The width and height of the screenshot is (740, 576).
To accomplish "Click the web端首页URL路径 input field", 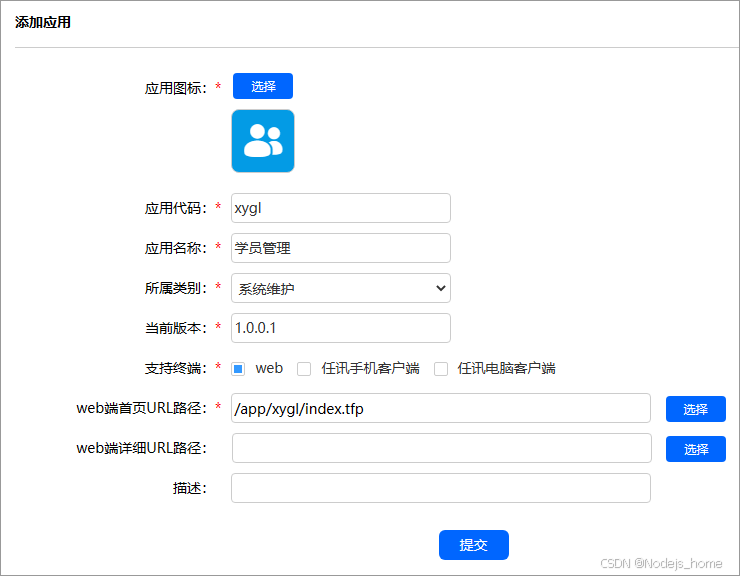I will point(441,408).
